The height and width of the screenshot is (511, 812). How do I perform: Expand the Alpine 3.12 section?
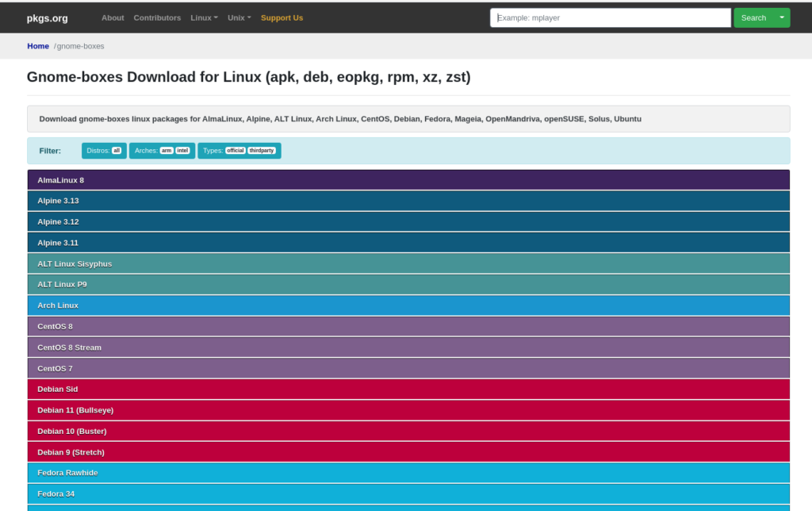click(408, 222)
